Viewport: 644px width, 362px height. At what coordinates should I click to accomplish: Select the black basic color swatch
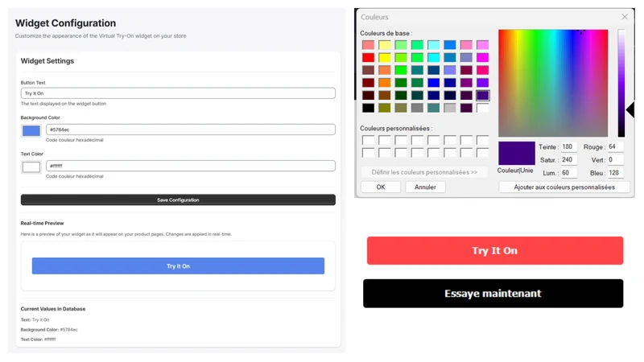(369, 108)
